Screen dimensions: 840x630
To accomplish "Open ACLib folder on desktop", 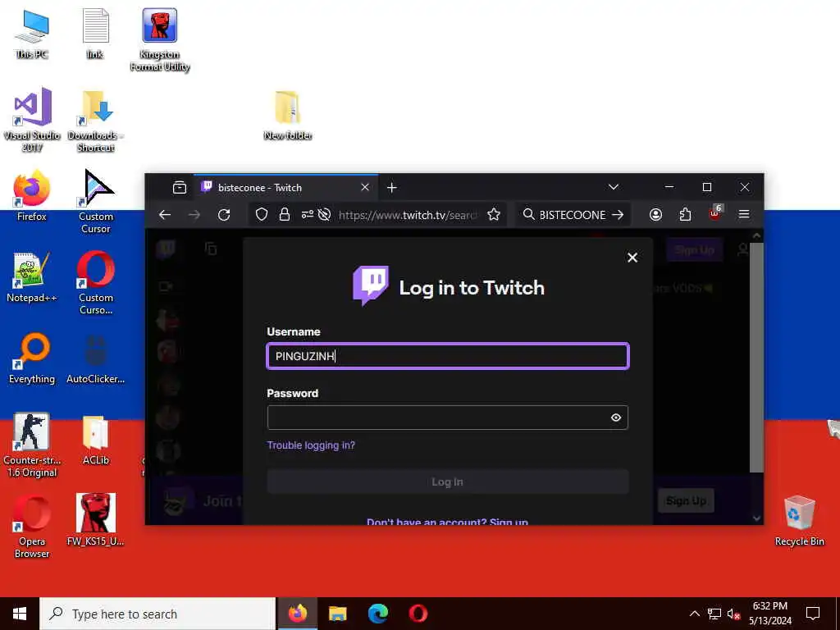I will pyautogui.click(x=95, y=440).
